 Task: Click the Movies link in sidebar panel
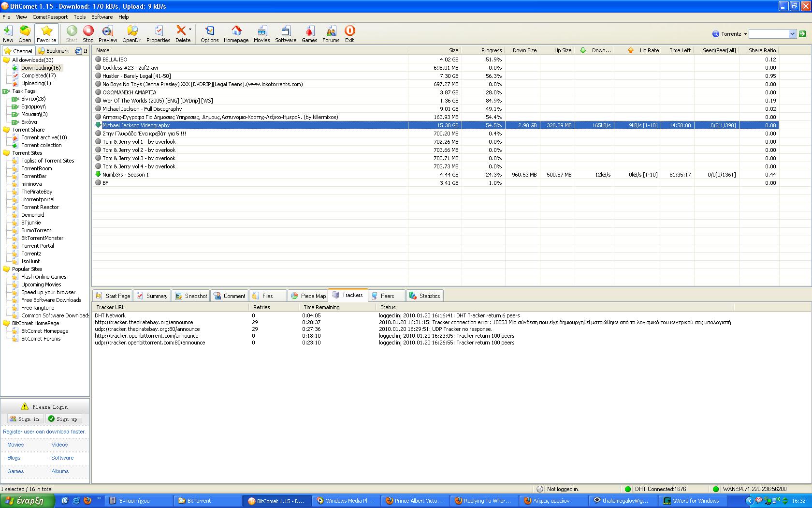tap(15, 445)
